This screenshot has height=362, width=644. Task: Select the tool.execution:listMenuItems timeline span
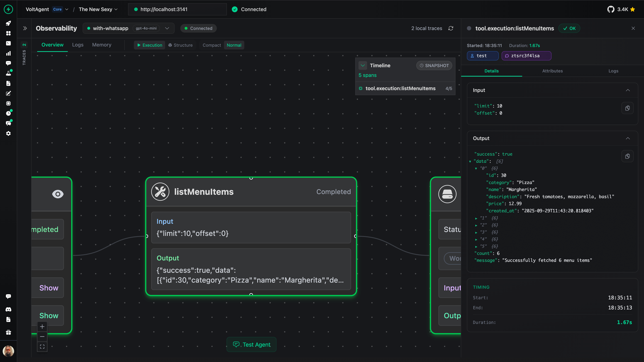point(400,89)
